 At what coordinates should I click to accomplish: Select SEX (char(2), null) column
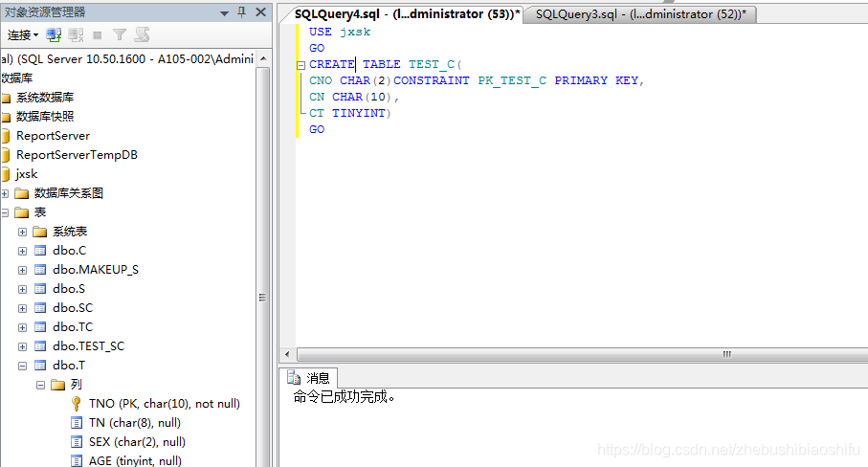pos(137,442)
